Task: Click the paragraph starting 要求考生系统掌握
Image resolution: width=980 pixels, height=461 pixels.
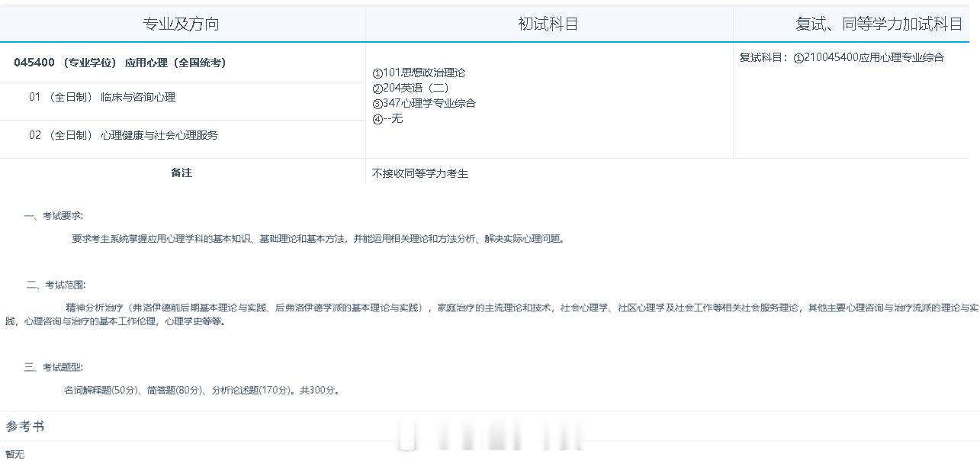Action: [318, 238]
